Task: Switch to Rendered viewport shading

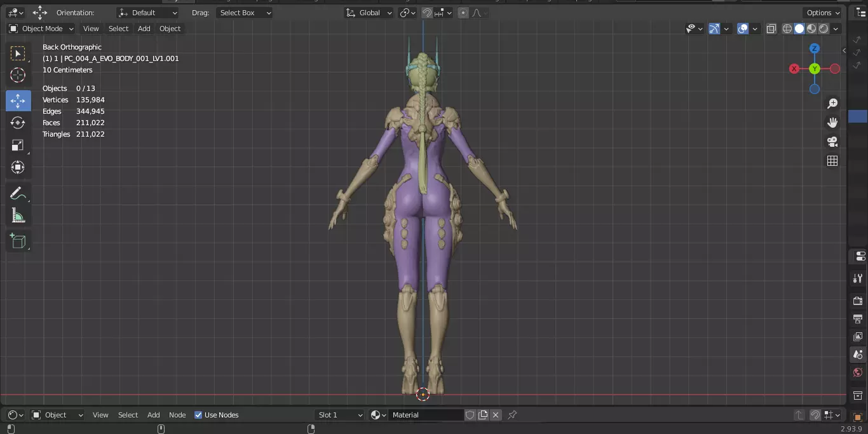Action: coord(824,29)
